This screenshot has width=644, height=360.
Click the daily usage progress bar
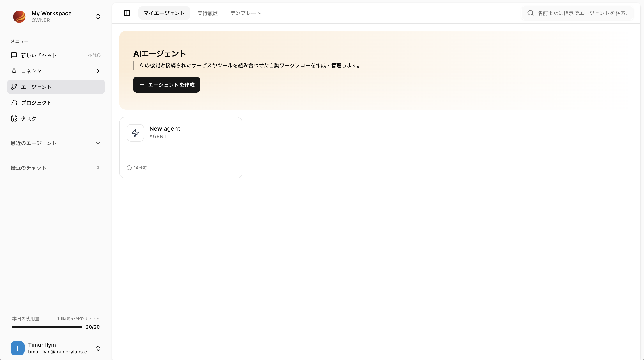[47, 327]
